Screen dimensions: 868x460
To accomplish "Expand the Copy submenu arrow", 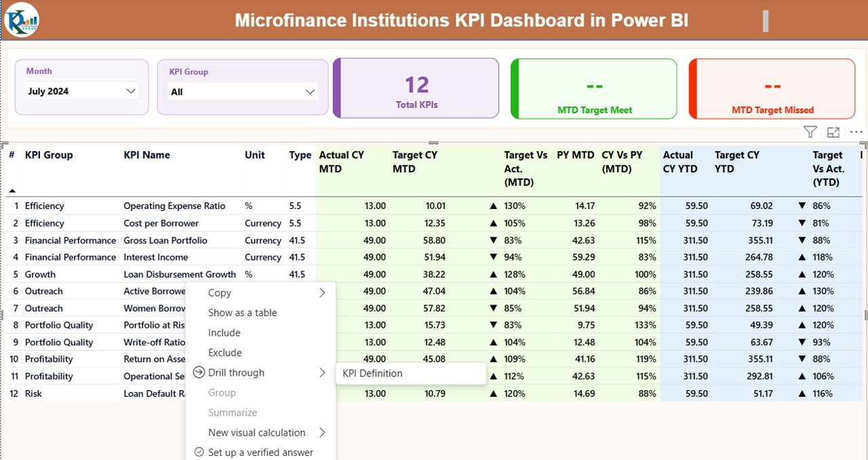I will [323, 292].
